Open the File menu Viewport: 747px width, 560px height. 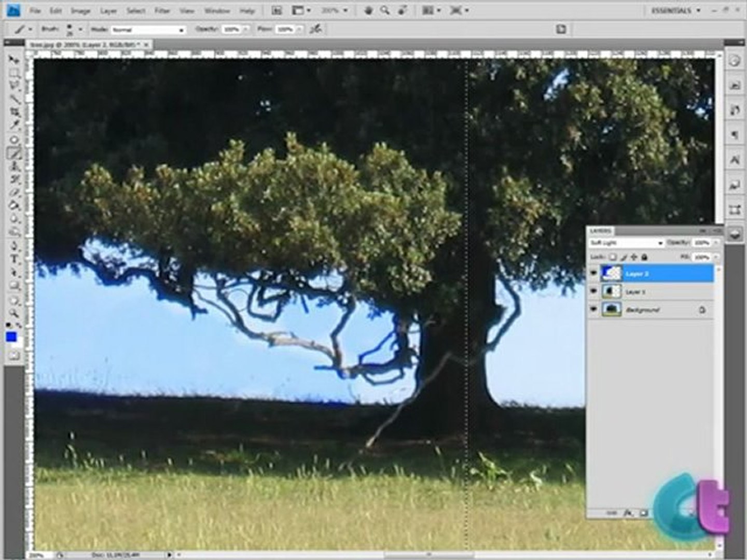point(35,10)
